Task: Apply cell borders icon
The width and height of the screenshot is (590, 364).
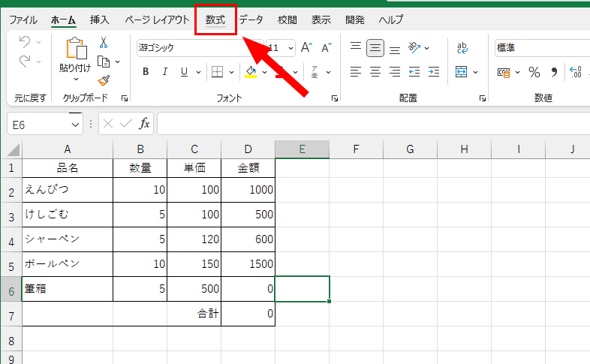Action: 217,71
